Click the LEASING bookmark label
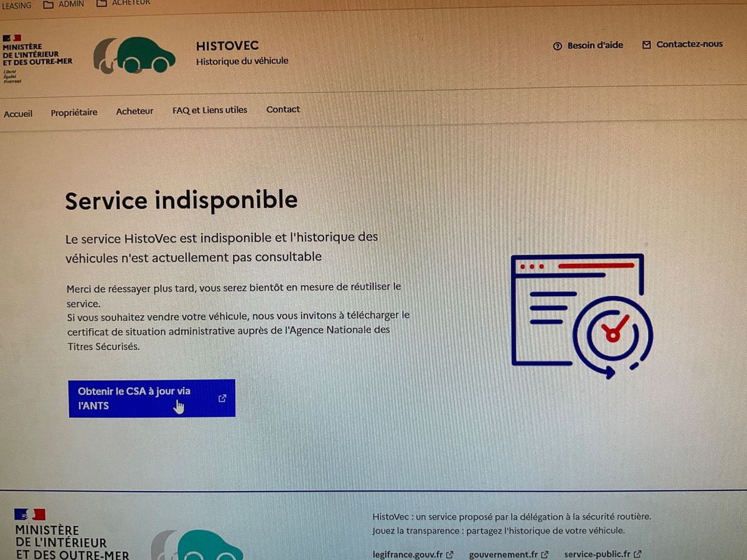This screenshot has width=747, height=560. coord(16,5)
